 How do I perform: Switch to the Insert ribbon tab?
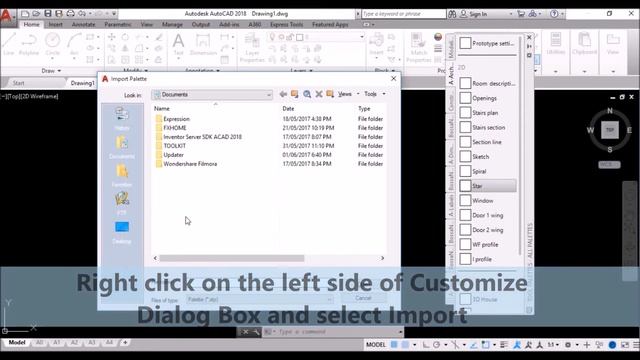(56, 24)
